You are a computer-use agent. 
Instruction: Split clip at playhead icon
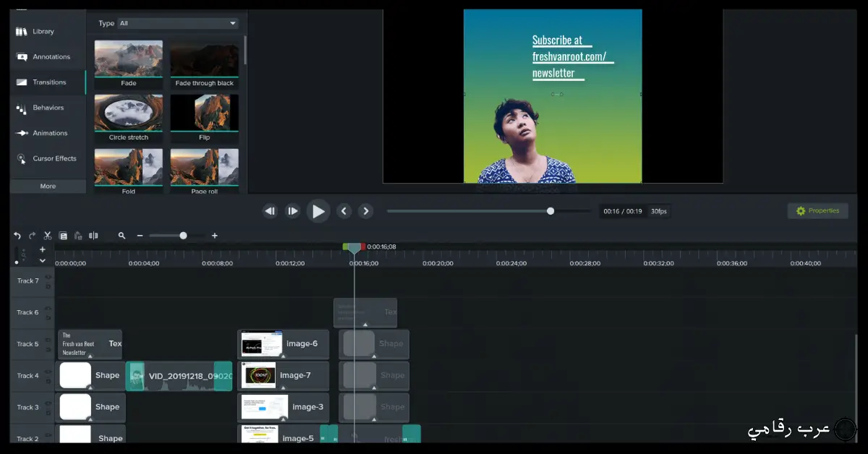(x=93, y=236)
